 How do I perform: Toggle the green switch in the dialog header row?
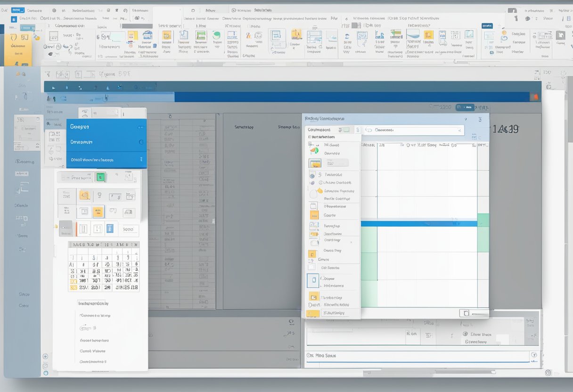[x=347, y=131]
